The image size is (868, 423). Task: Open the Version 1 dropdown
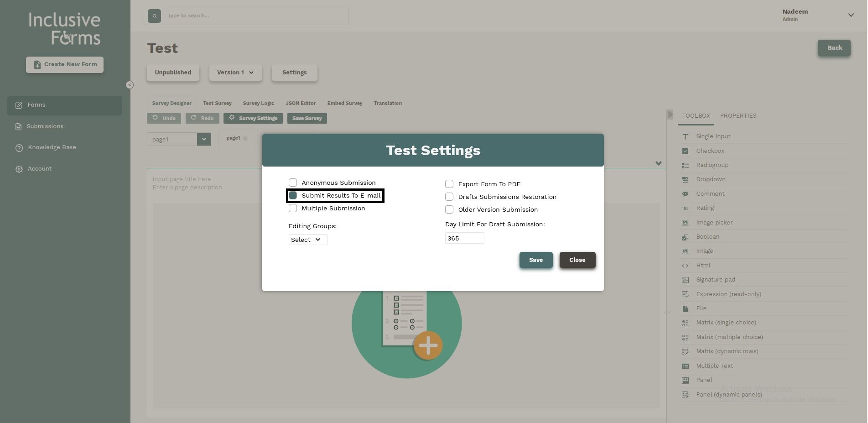(x=235, y=72)
